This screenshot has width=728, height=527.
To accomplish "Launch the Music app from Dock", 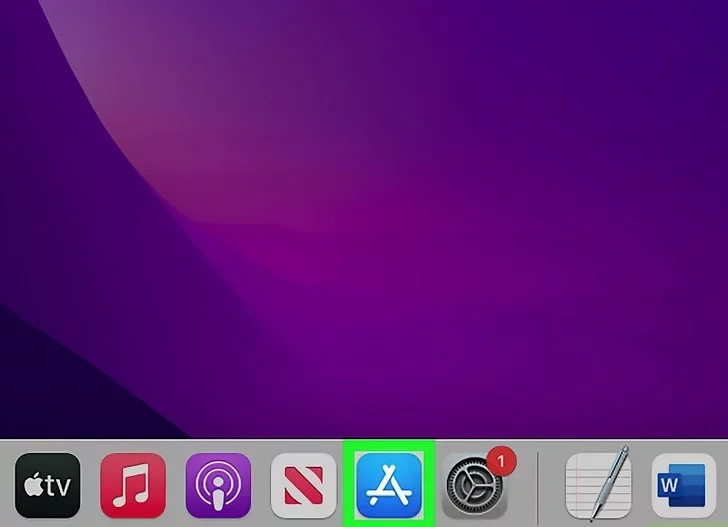I will click(x=133, y=485).
